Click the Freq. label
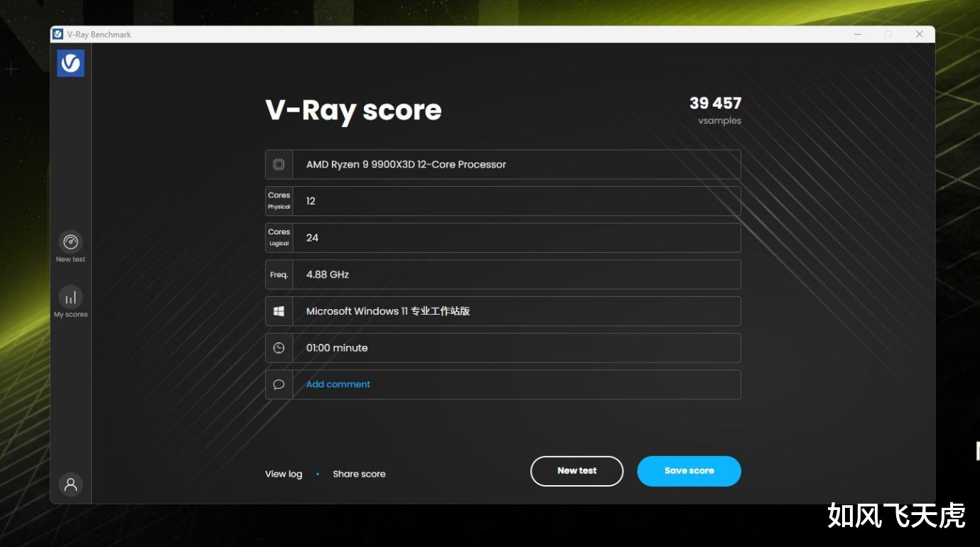The height and width of the screenshot is (547, 980). coord(279,274)
